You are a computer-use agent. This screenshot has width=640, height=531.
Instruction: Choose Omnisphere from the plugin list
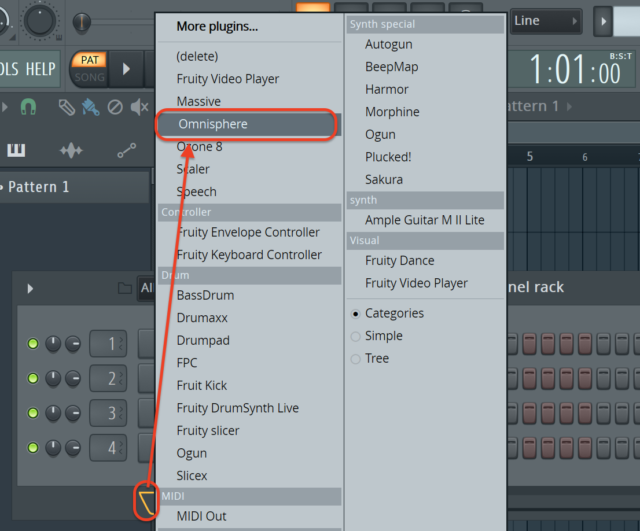pyautogui.click(x=247, y=124)
